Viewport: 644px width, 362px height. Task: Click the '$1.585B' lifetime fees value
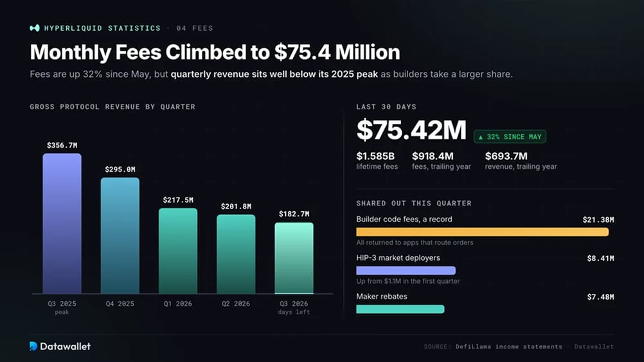[375, 156]
